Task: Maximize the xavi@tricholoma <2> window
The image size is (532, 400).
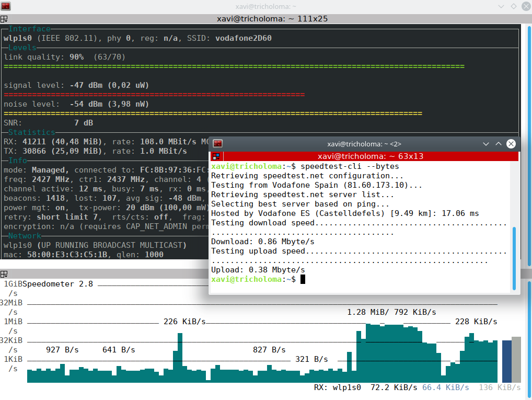Action: point(499,144)
